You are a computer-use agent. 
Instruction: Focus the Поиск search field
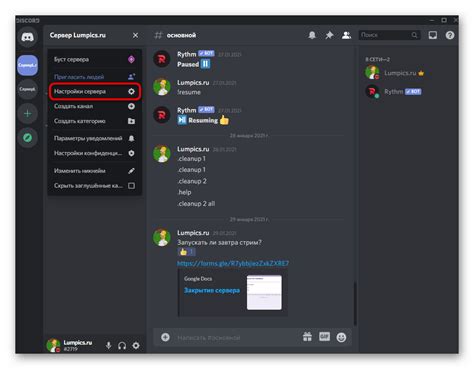[389, 35]
